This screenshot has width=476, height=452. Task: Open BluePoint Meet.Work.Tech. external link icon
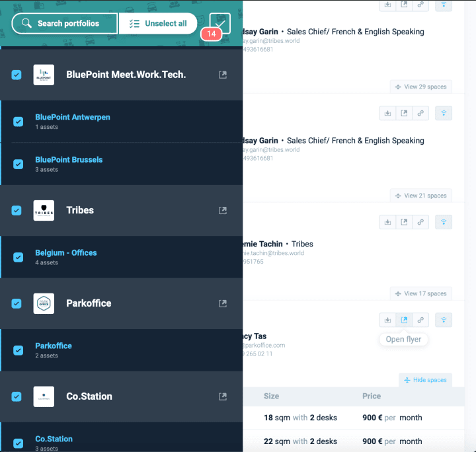coord(223,75)
